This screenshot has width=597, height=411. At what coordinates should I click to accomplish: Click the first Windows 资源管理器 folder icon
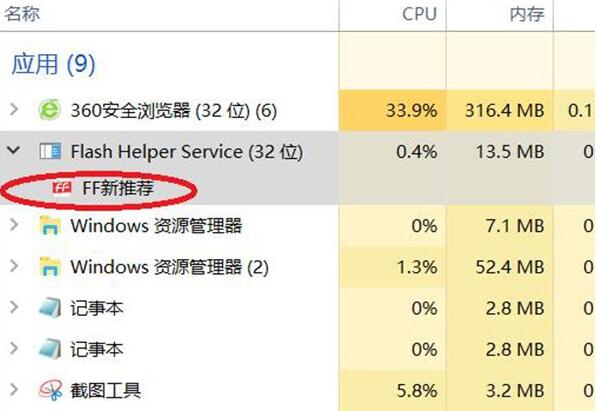pos(50,225)
